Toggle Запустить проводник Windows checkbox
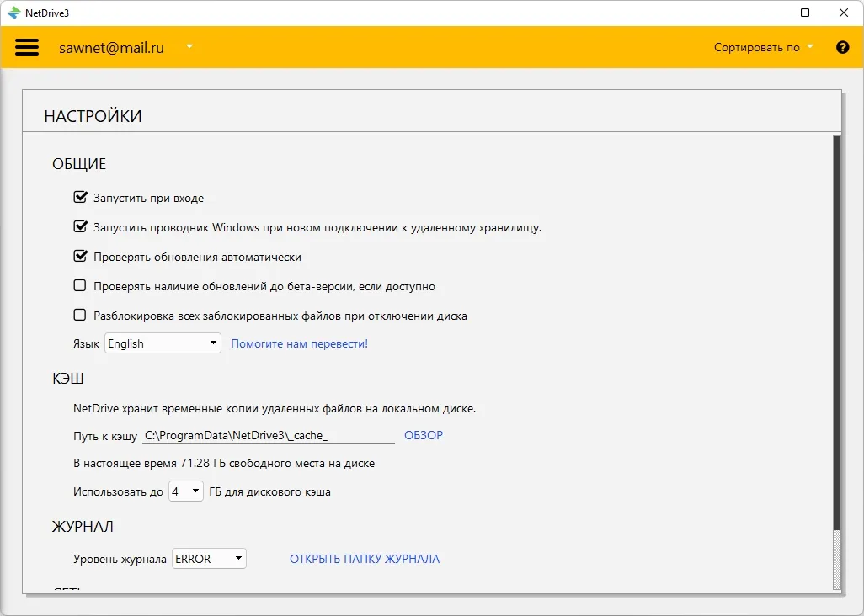Viewport: 864px width, 616px height. [81, 226]
